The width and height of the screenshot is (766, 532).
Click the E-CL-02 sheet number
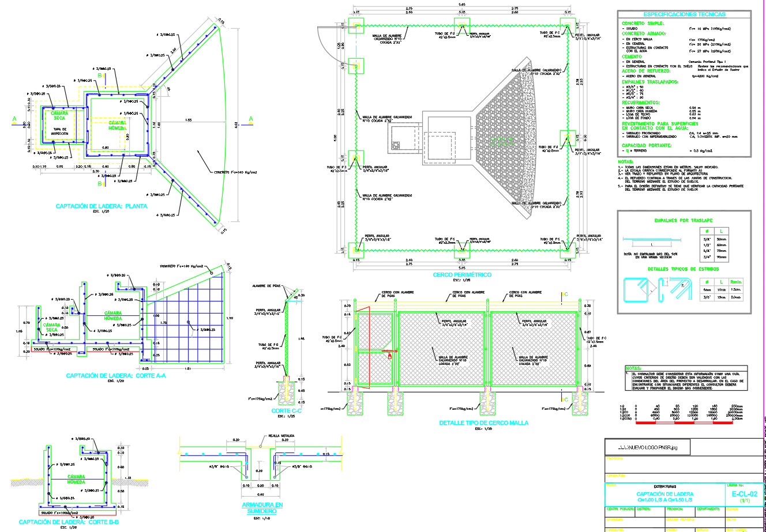pos(745,494)
